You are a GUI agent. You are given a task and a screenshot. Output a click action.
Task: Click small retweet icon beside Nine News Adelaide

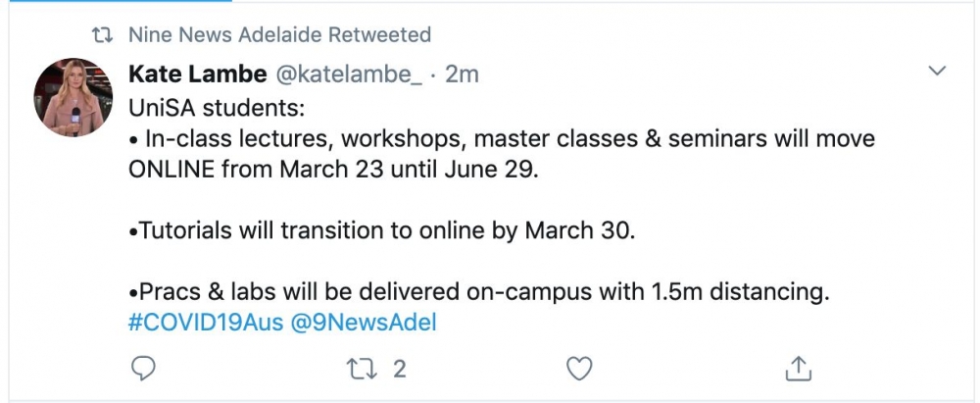tap(99, 35)
